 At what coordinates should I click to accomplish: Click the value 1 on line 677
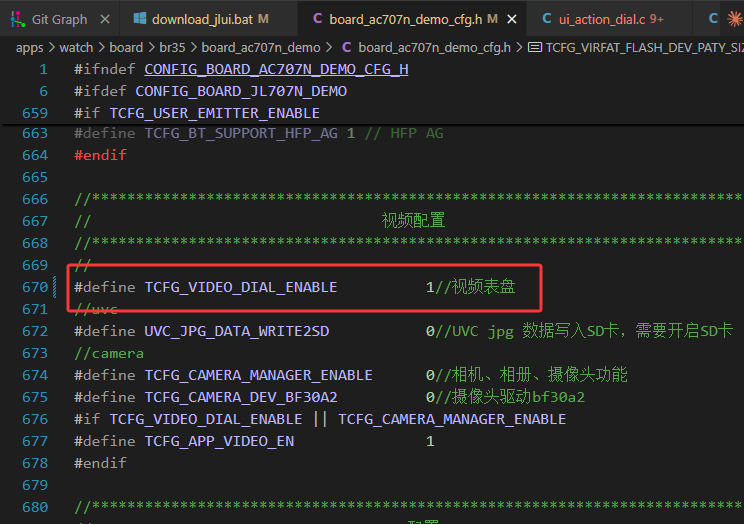(430, 441)
